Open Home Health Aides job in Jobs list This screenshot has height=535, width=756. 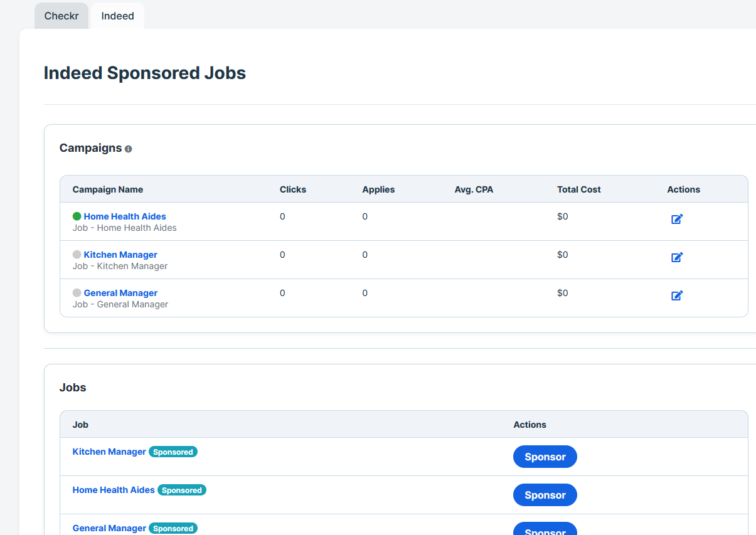[x=114, y=490]
